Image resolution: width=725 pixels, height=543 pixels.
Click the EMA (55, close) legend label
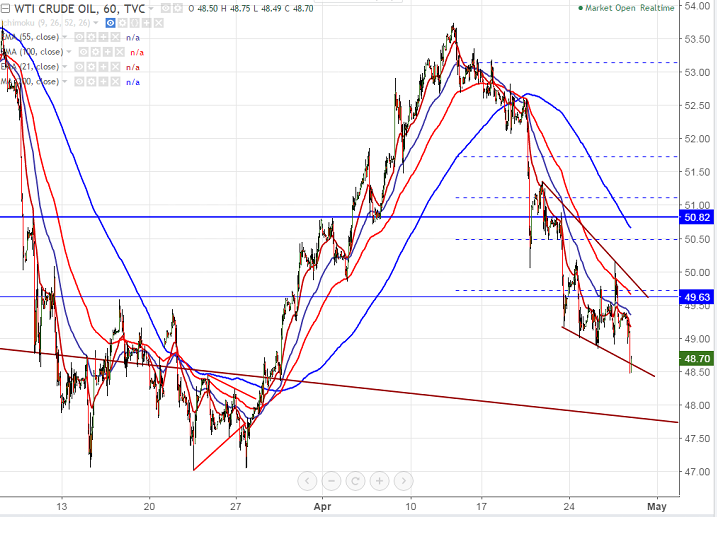tap(31, 37)
